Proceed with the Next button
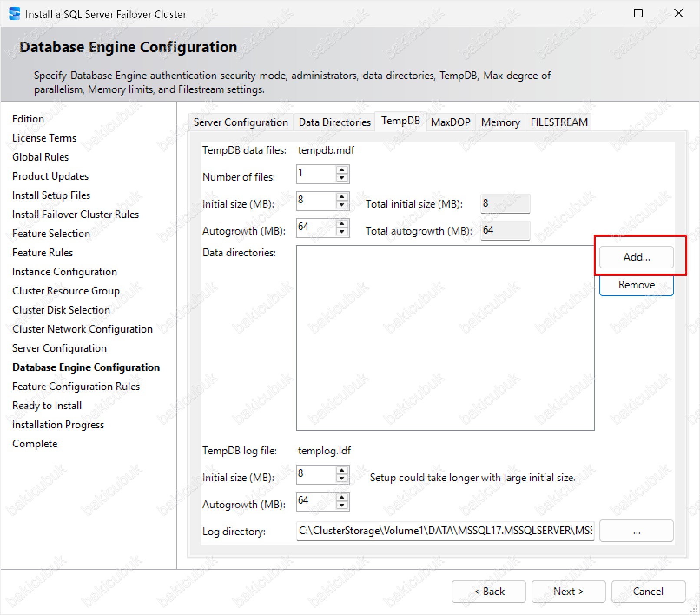 [568, 592]
